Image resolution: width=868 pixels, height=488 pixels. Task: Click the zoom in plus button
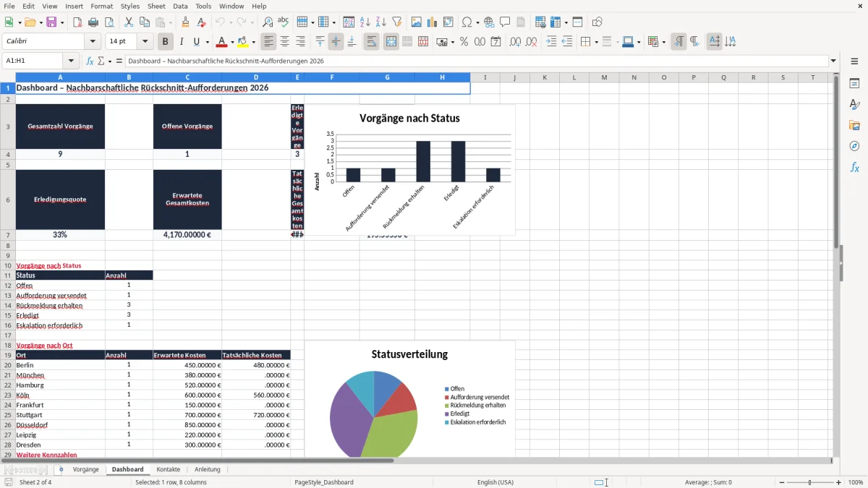(839, 482)
